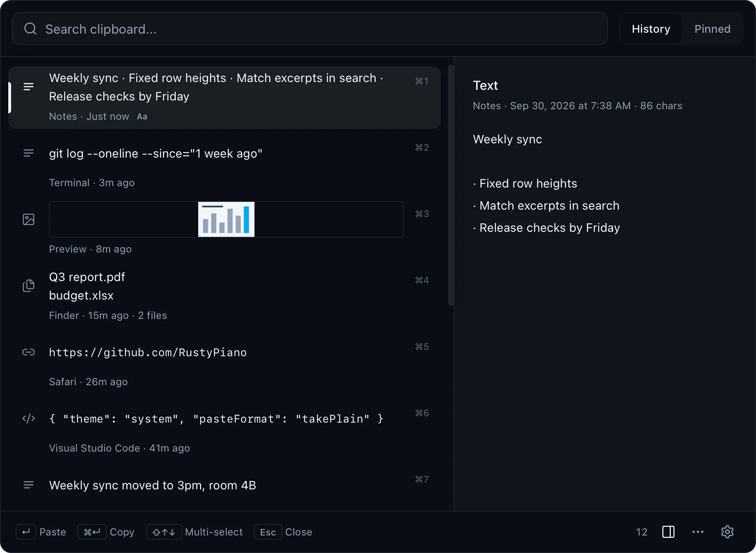Click the ⌘7 shortcut label
This screenshot has width=756, height=553.
pos(422,479)
